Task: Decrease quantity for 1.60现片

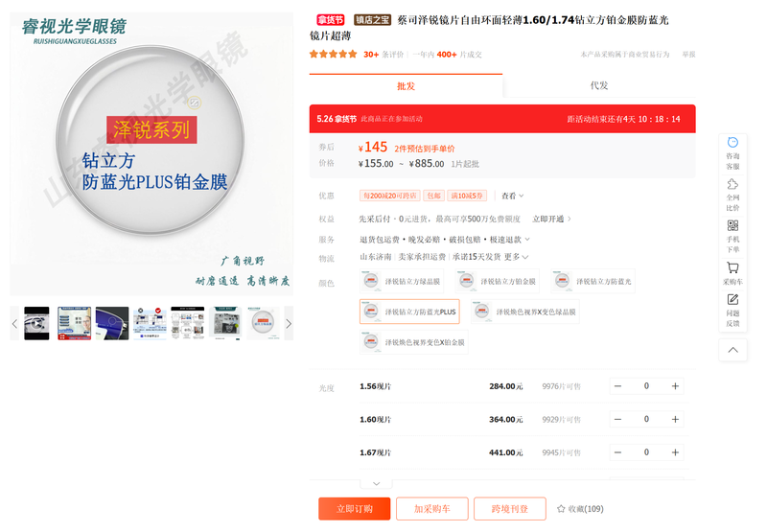Action: tap(617, 419)
